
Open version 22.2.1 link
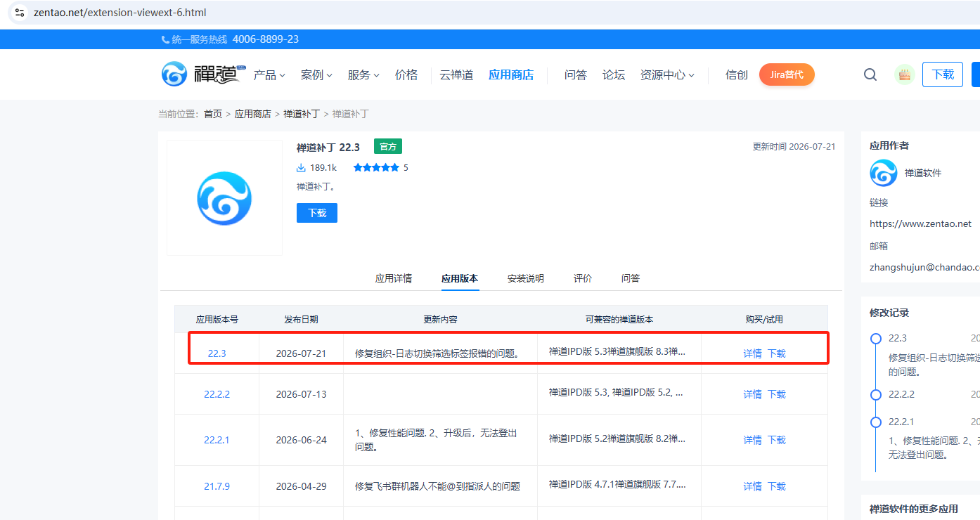pos(217,440)
